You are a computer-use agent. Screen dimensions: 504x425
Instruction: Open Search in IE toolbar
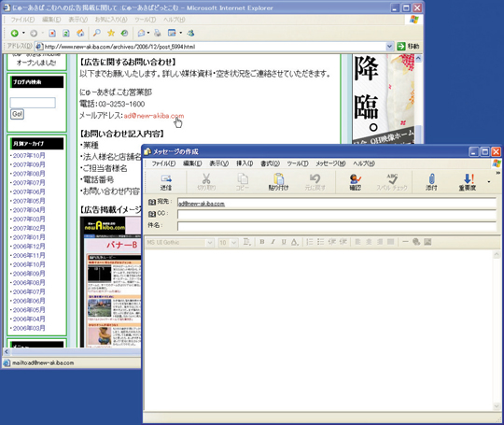[97, 33]
